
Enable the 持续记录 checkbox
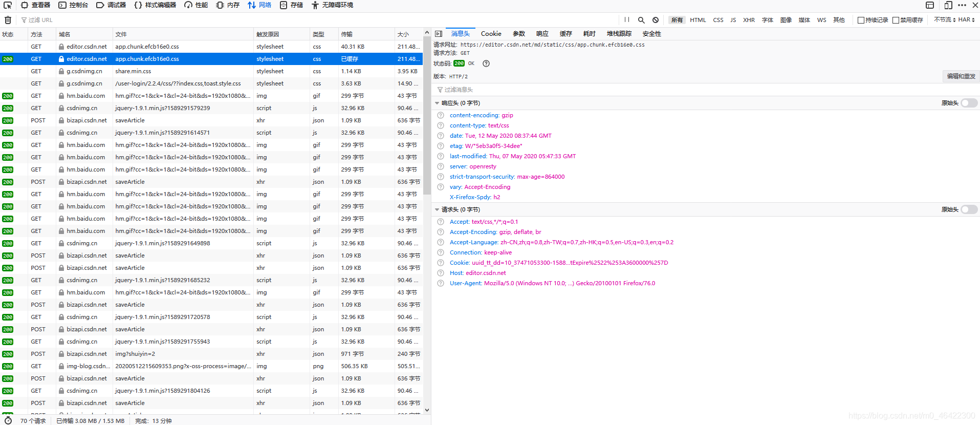pos(861,20)
